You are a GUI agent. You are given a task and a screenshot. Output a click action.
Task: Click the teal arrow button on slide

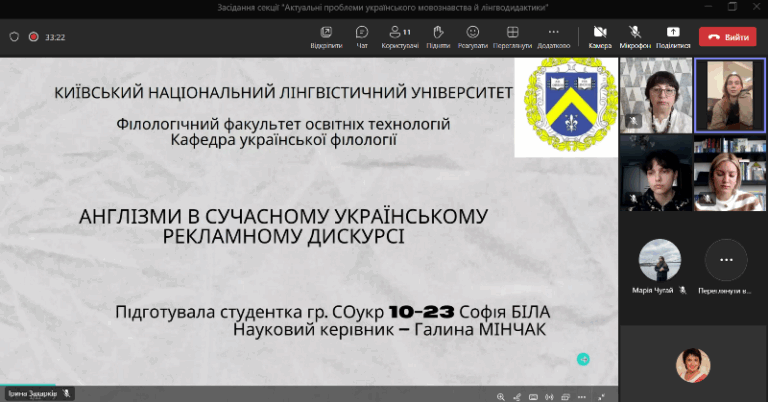583,359
